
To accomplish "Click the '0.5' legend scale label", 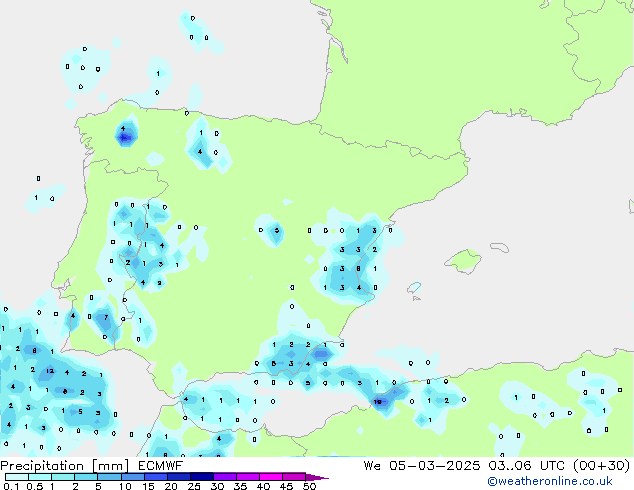I will point(35,486).
